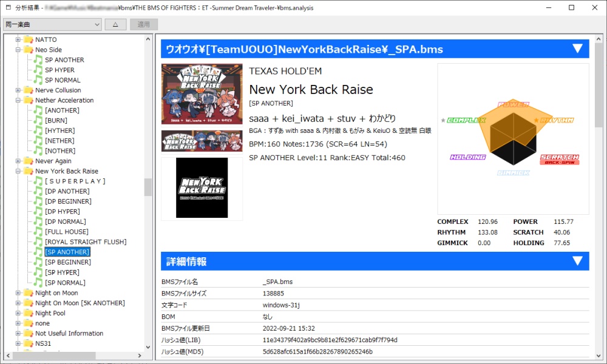The height and width of the screenshot is (364, 607).
Task: Click the COMPLEX value 120.96
Action: tap(488, 221)
